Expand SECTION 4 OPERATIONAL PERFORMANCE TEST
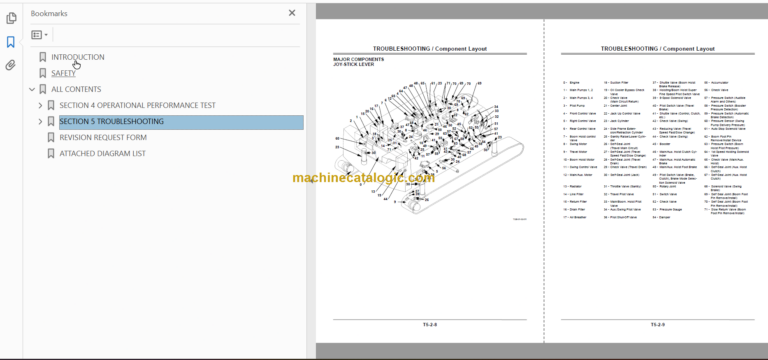768x360 pixels. (x=41, y=105)
